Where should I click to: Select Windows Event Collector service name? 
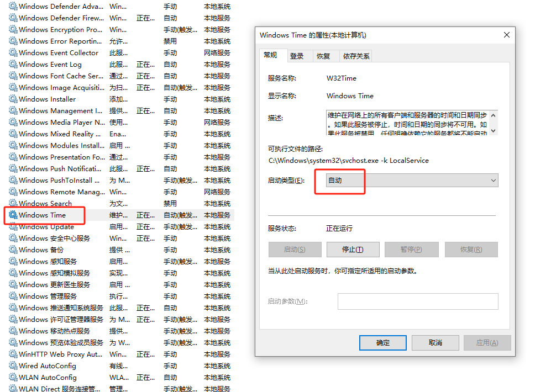(59, 52)
